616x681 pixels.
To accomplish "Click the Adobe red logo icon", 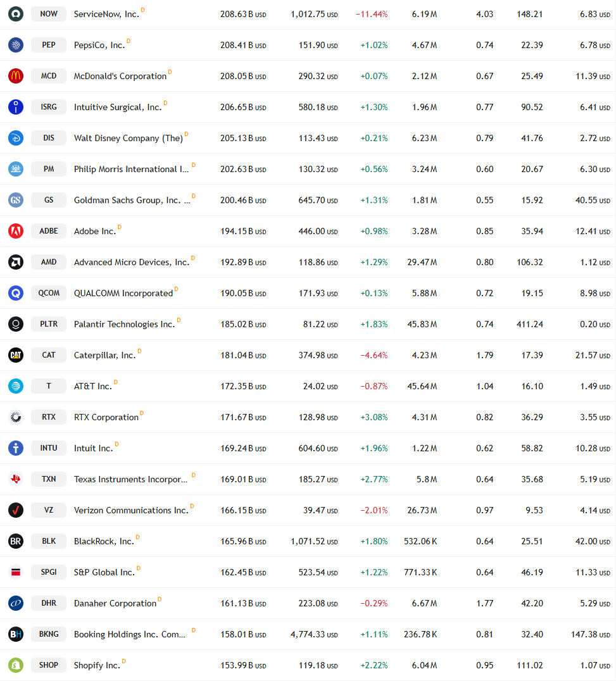I will pyautogui.click(x=16, y=231).
